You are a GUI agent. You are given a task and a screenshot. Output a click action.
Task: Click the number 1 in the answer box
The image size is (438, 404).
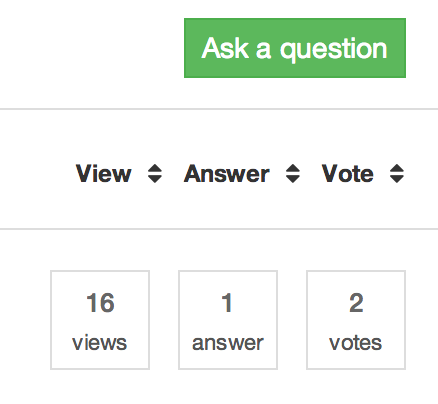[227, 303]
